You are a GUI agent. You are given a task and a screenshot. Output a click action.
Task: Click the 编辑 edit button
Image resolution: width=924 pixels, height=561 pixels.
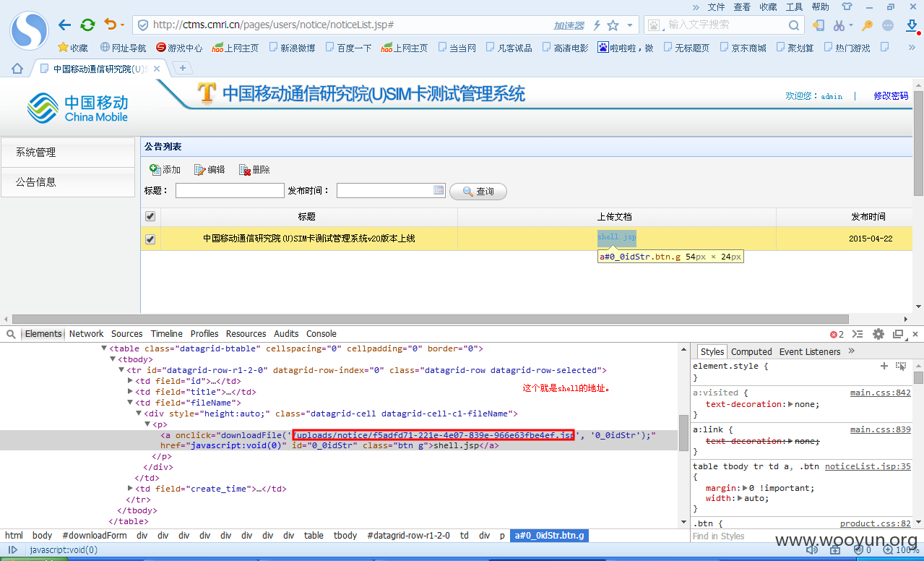[x=210, y=170]
